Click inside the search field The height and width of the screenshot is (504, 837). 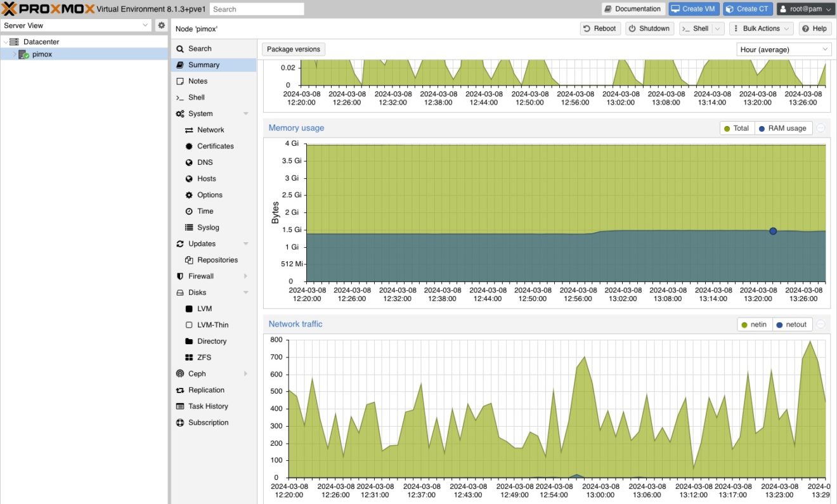[x=257, y=8]
